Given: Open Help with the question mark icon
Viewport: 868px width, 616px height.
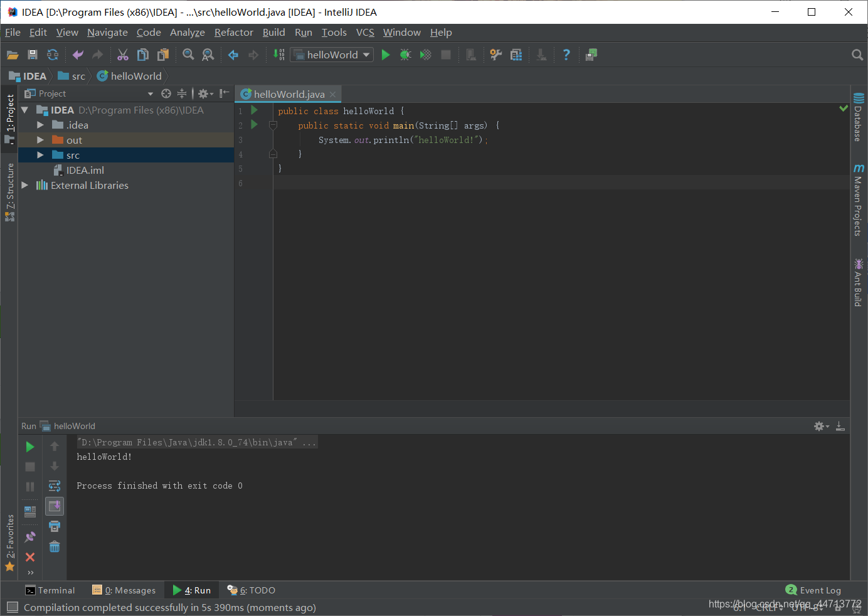Looking at the screenshot, I should click(566, 55).
